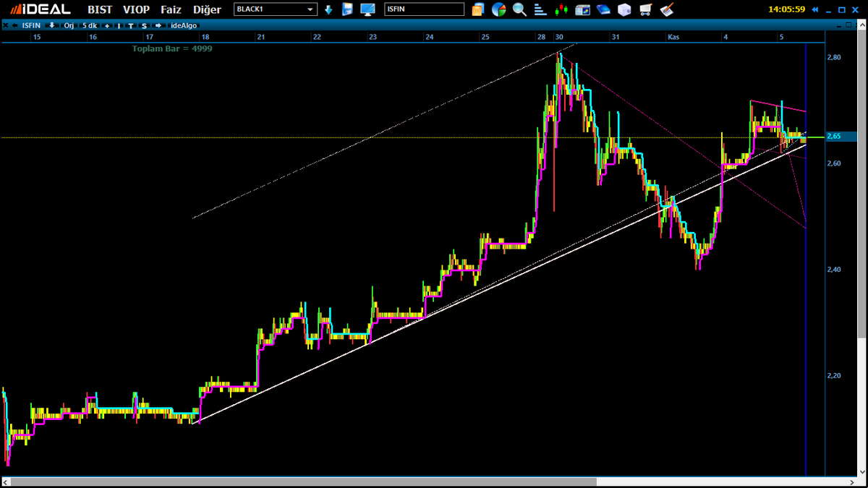Image resolution: width=868 pixels, height=488 pixels.
Task: Open the VIOP menu
Action: click(x=137, y=9)
